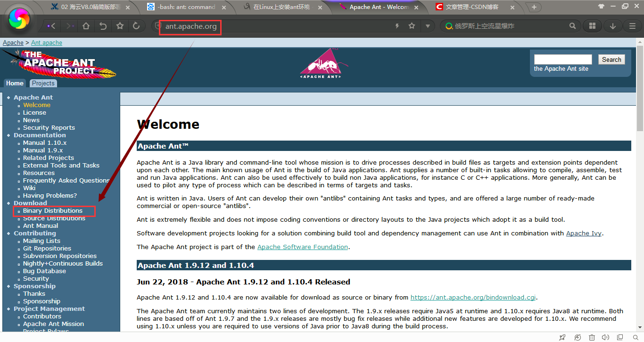644x342 pixels.
Task: Click the colorful browser logo icon
Action: point(19,19)
